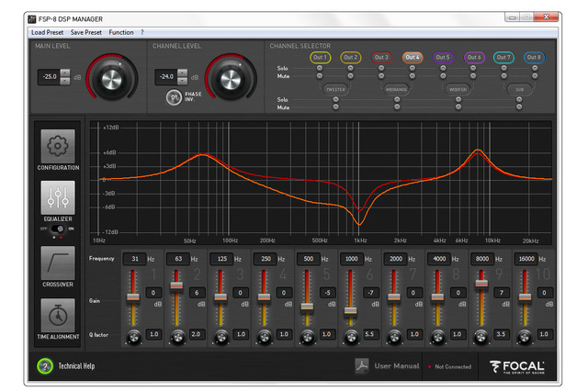
Task: Click the Q factor knob of band 4
Action: pyautogui.click(x=265, y=337)
